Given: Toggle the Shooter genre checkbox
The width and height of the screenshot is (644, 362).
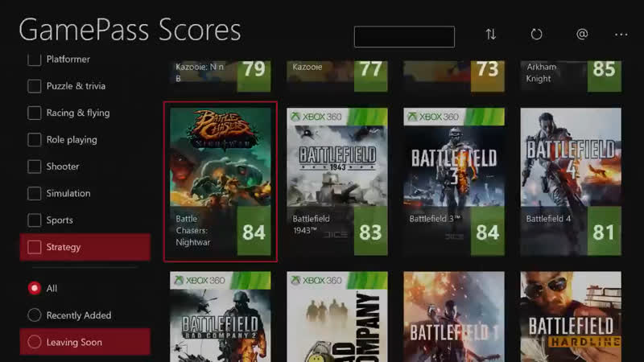Looking at the screenshot, I should (35, 167).
